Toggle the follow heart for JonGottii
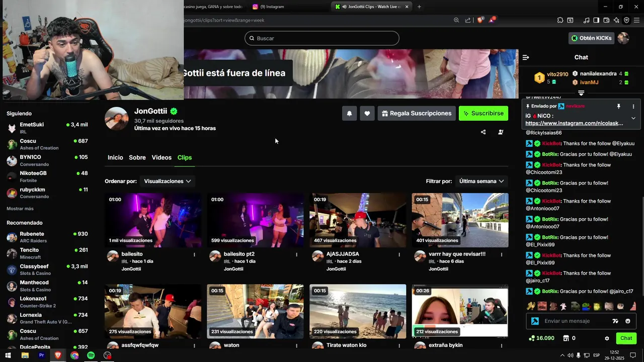Viewport: 644px width, 362px height. 367,114
